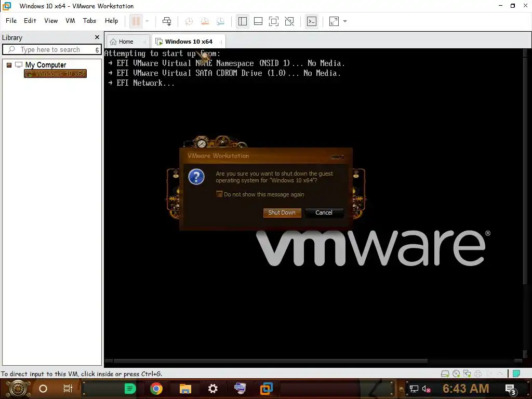Close the Library panel
This screenshot has height=399, width=532.
pos(97,37)
